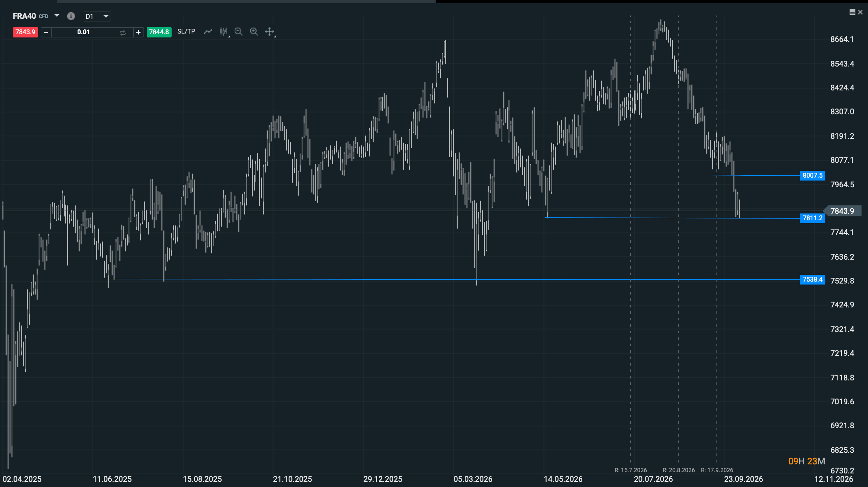Open the indicators line-chart icon
The image size is (868, 487).
click(208, 32)
